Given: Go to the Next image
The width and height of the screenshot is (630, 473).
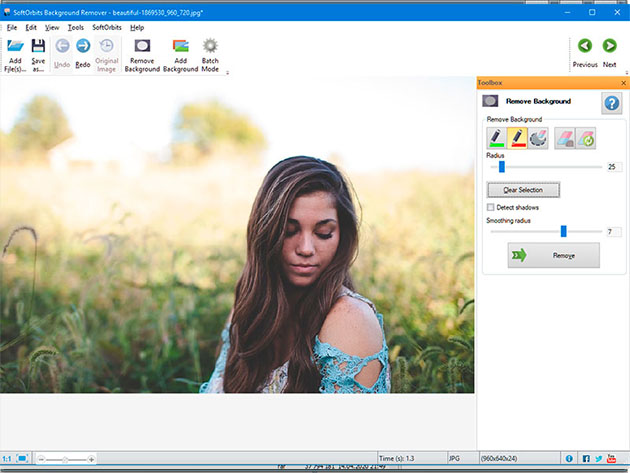Looking at the screenshot, I should 610,46.
